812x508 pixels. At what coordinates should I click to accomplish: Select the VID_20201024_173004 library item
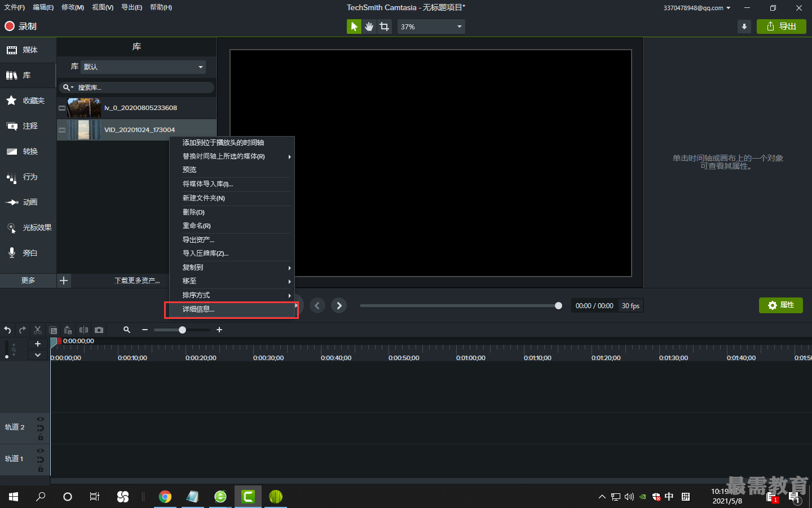tap(136, 129)
